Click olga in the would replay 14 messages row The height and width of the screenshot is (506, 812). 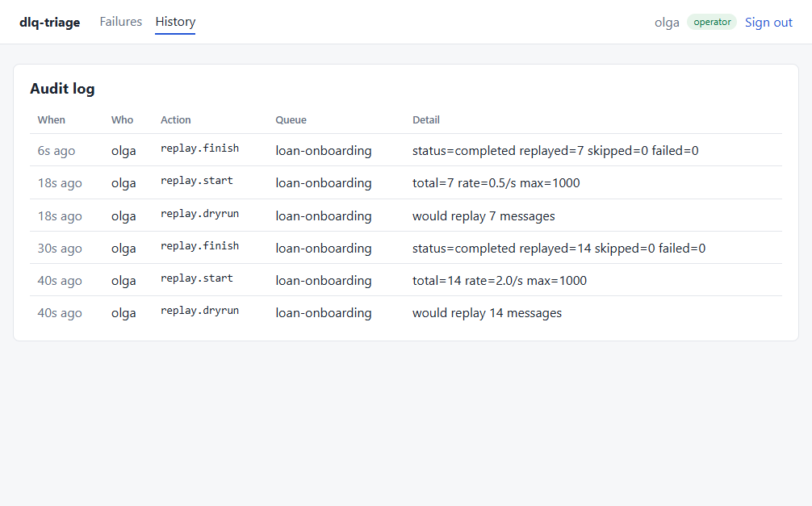click(x=123, y=313)
